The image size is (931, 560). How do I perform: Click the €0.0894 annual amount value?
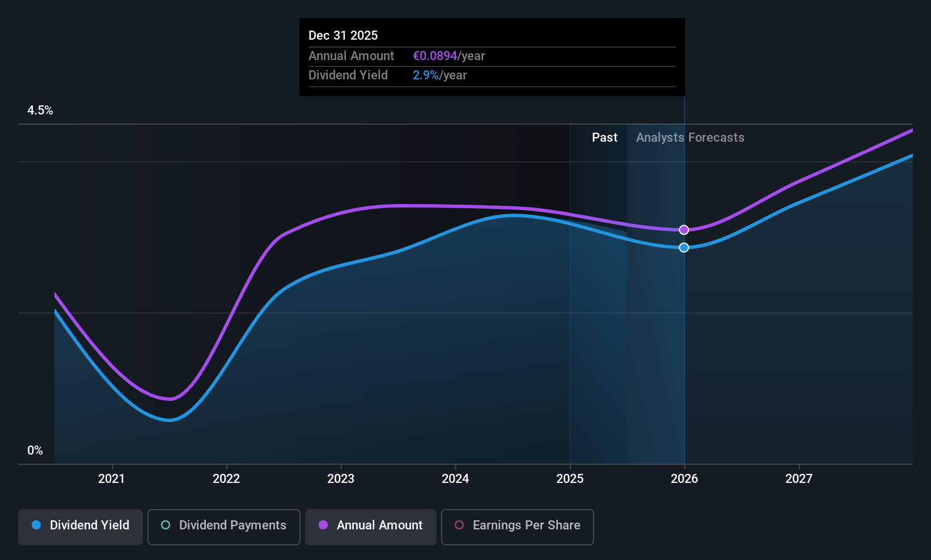(x=435, y=56)
